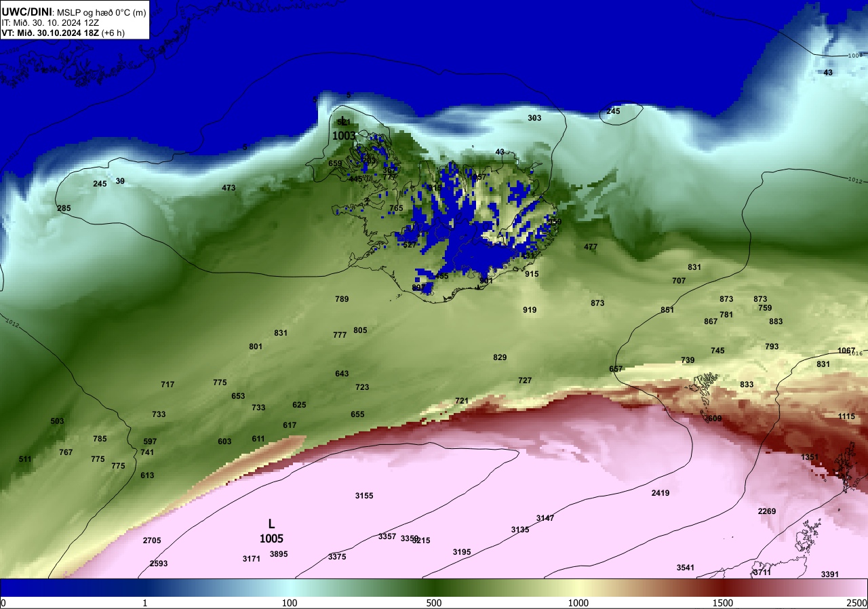Click the 829 height value

pos(500,357)
